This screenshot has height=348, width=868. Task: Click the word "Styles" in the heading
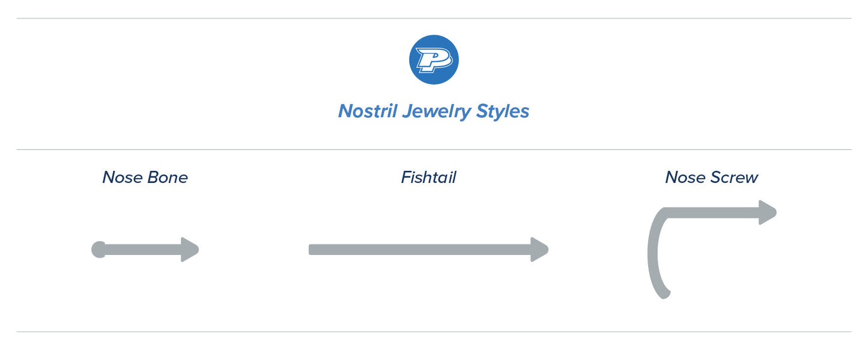[503, 111]
